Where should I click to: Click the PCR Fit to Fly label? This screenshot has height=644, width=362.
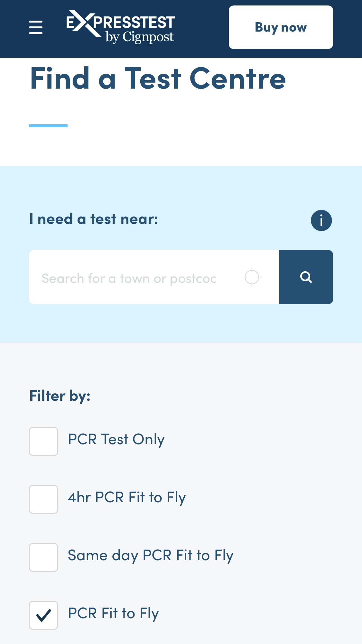click(114, 614)
